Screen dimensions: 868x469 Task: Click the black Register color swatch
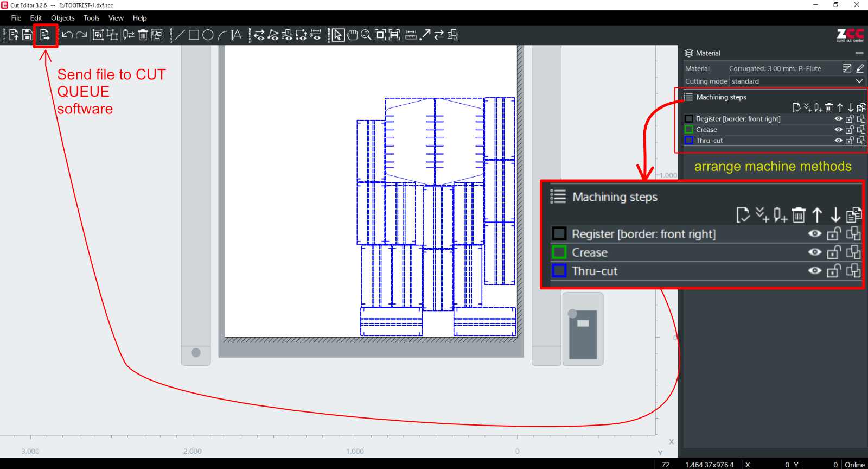[x=689, y=119]
